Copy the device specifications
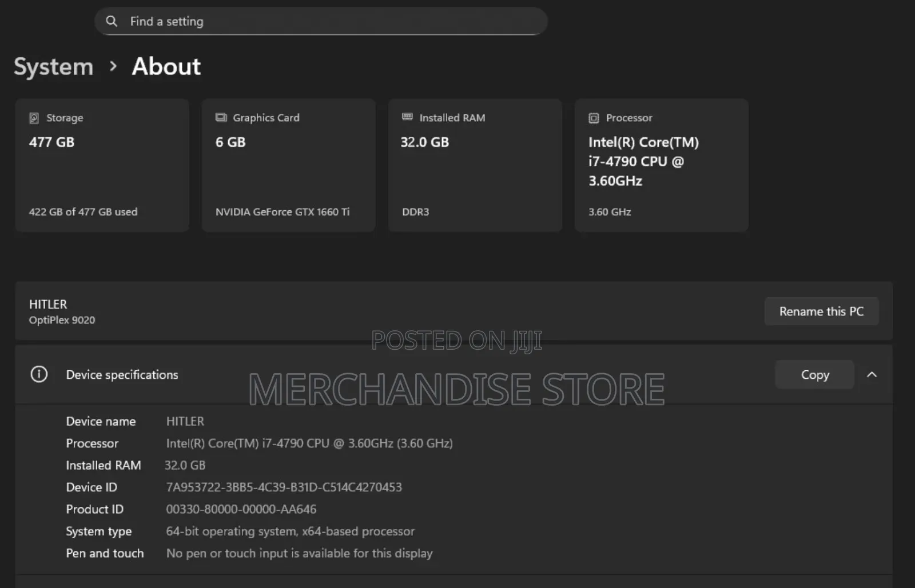915x588 pixels. point(814,374)
